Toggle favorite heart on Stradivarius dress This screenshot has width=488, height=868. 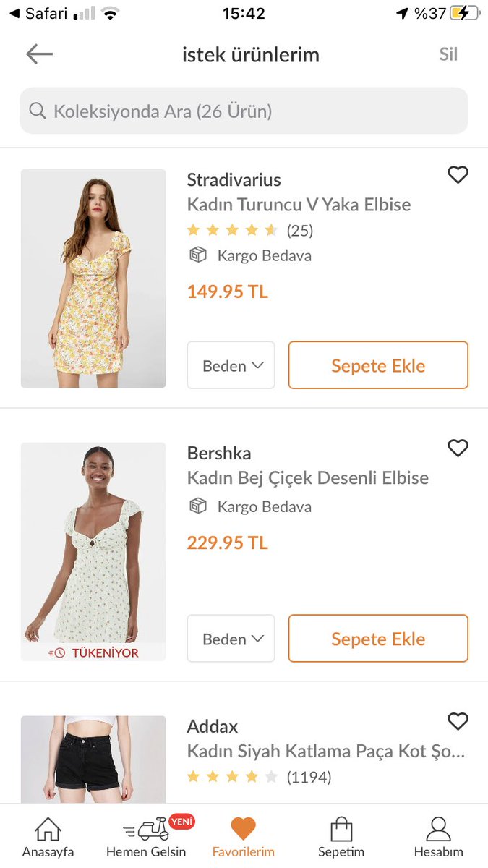[x=458, y=174]
